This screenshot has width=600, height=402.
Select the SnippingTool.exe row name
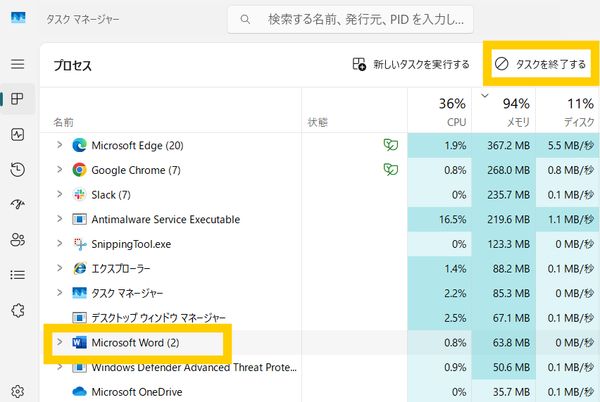pyautogui.click(x=131, y=244)
